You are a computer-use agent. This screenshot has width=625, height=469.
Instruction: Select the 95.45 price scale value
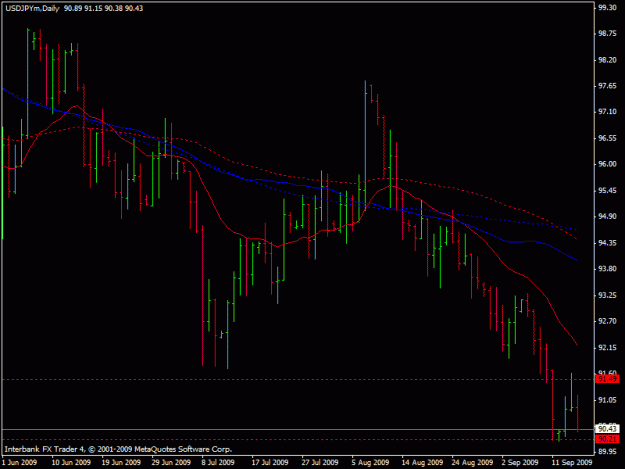(x=607, y=190)
